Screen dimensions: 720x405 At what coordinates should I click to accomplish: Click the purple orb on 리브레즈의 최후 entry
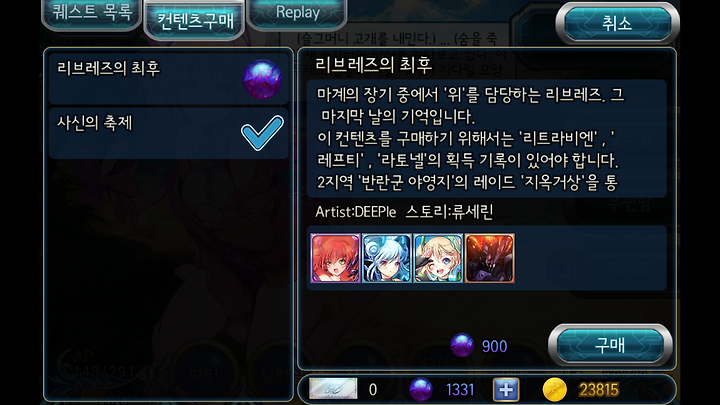(x=262, y=79)
